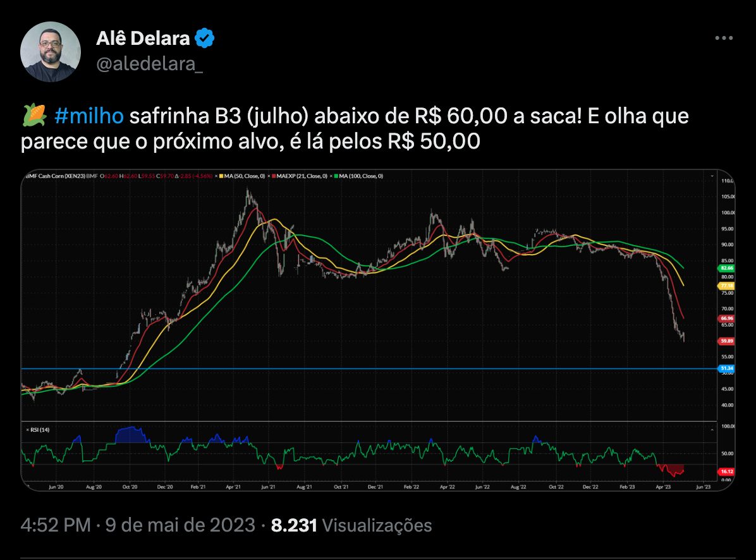Close the RSI (14) indicator panel
The image size is (756, 560).
pyautogui.click(x=27, y=430)
